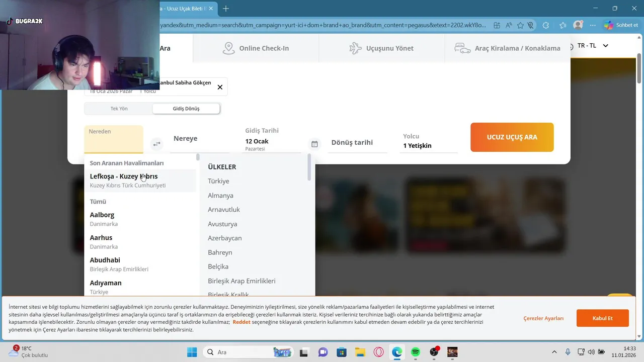644x362 pixels.
Task: Choose Türkiye in the ÜLKELER list
Action: (x=218, y=181)
